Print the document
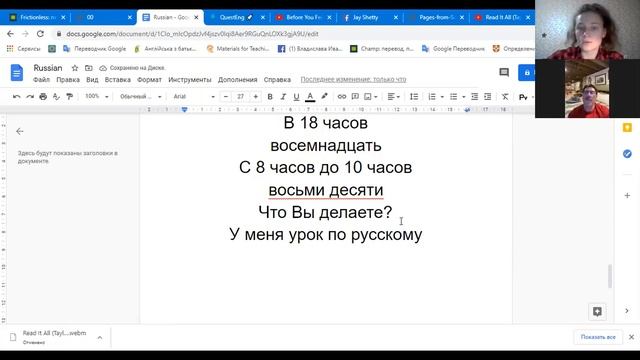 pos(43,97)
